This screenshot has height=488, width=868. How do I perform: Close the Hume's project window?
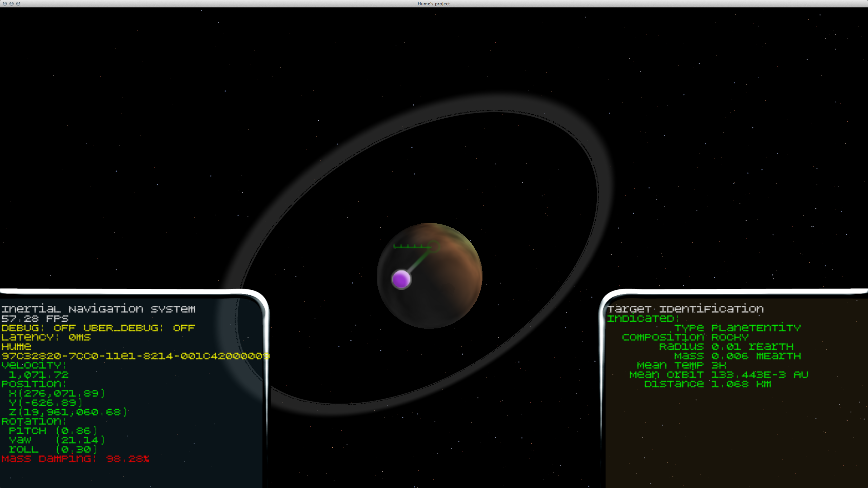click(5, 4)
